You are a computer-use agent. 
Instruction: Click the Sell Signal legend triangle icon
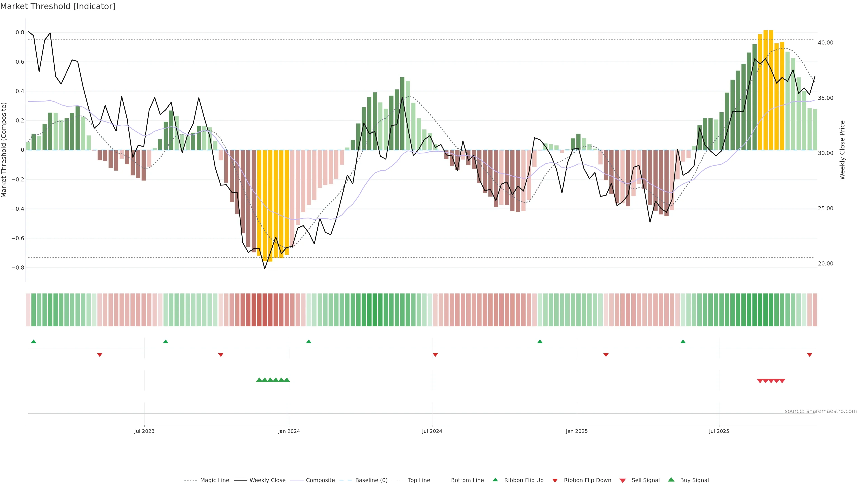click(x=623, y=481)
